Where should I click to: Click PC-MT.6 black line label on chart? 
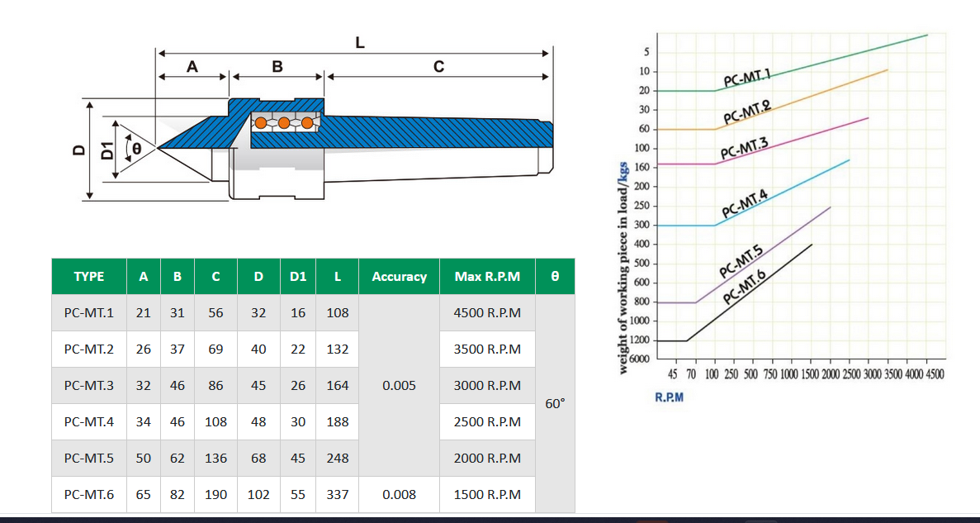(x=746, y=288)
